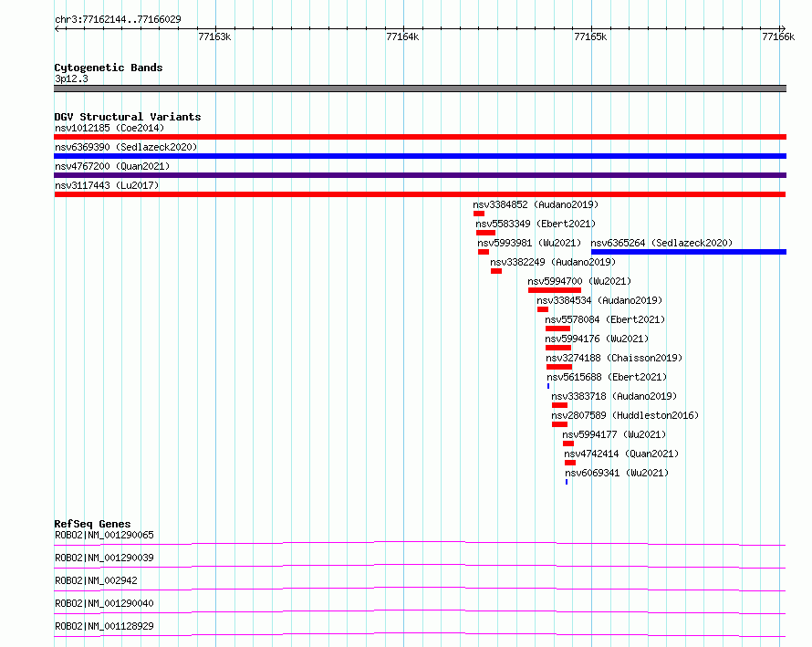Open nsv3274188 (Chaisson2019) variant

[614, 358]
